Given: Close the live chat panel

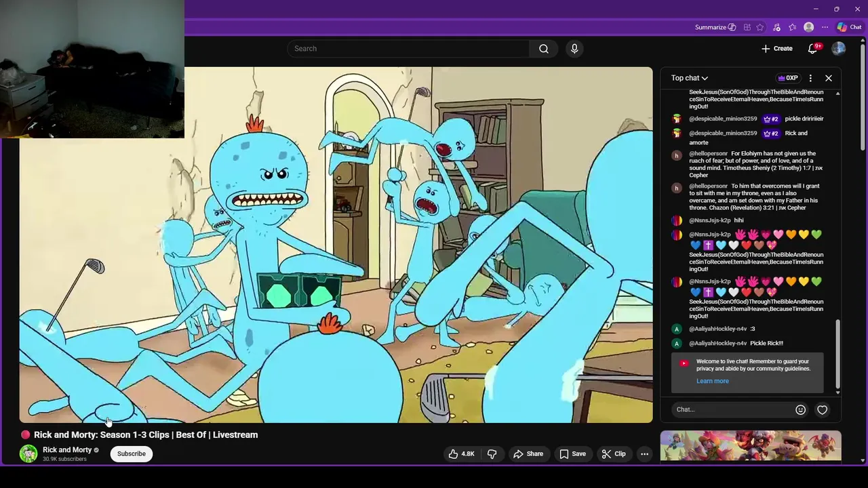Looking at the screenshot, I should (829, 78).
